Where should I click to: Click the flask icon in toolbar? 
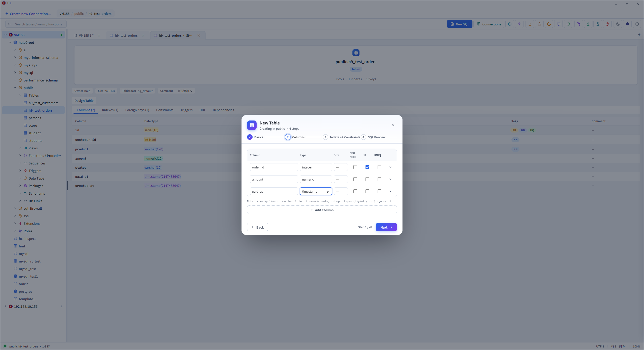(x=598, y=24)
